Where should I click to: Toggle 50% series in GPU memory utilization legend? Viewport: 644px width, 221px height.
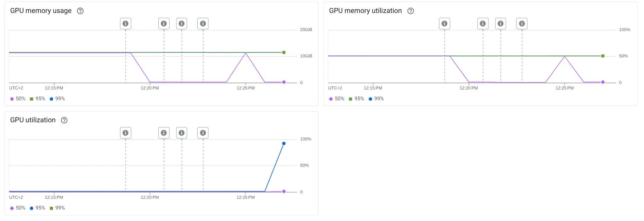point(337,99)
